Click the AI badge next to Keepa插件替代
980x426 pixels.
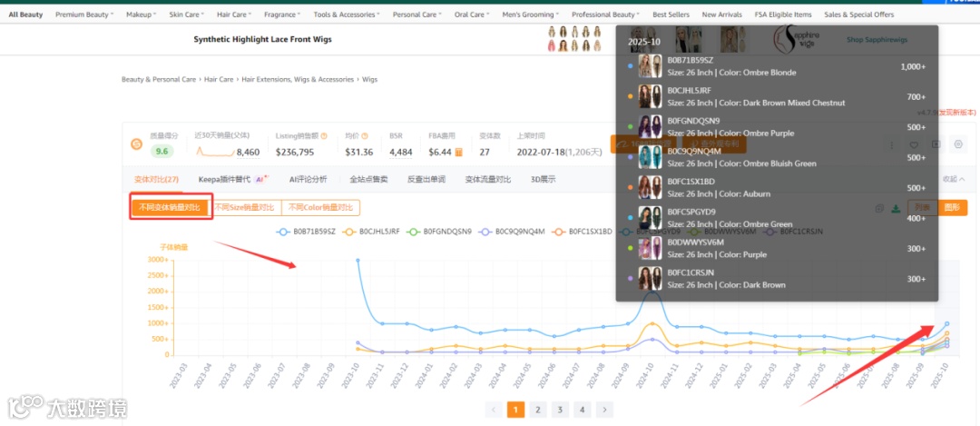262,179
